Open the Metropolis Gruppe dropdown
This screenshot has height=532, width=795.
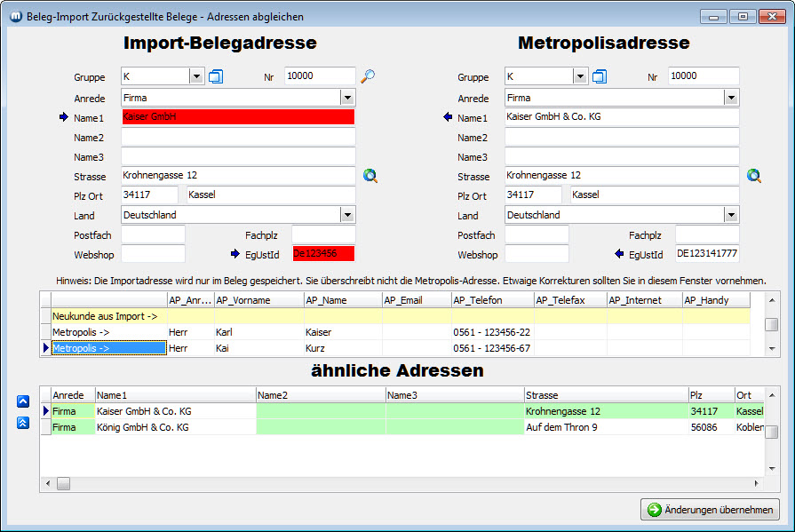tap(580, 77)
